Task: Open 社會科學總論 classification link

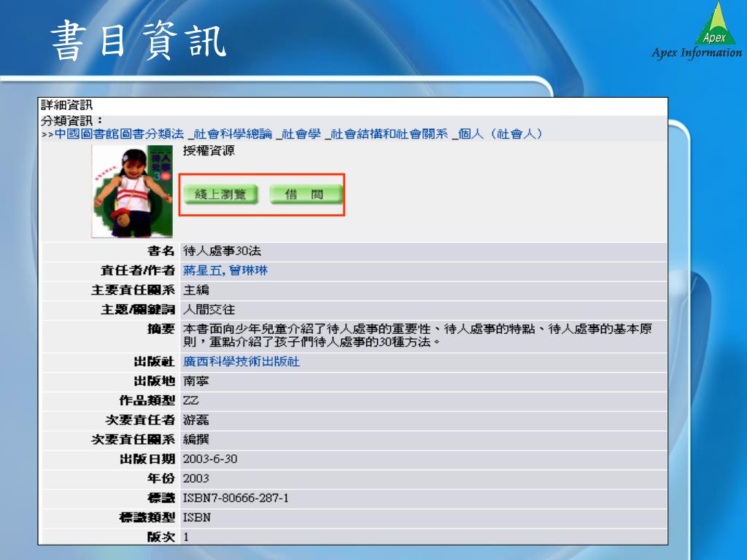Action: point(233,134)
